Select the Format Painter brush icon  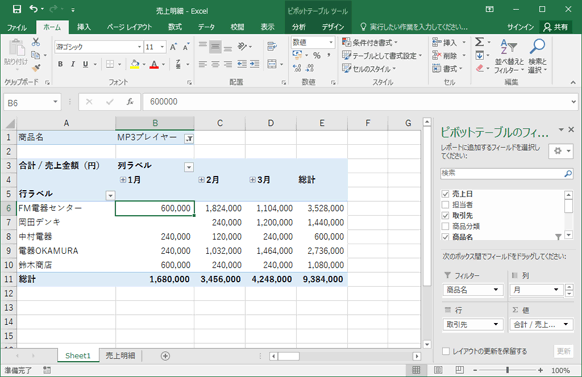click(x=36, y=68)
